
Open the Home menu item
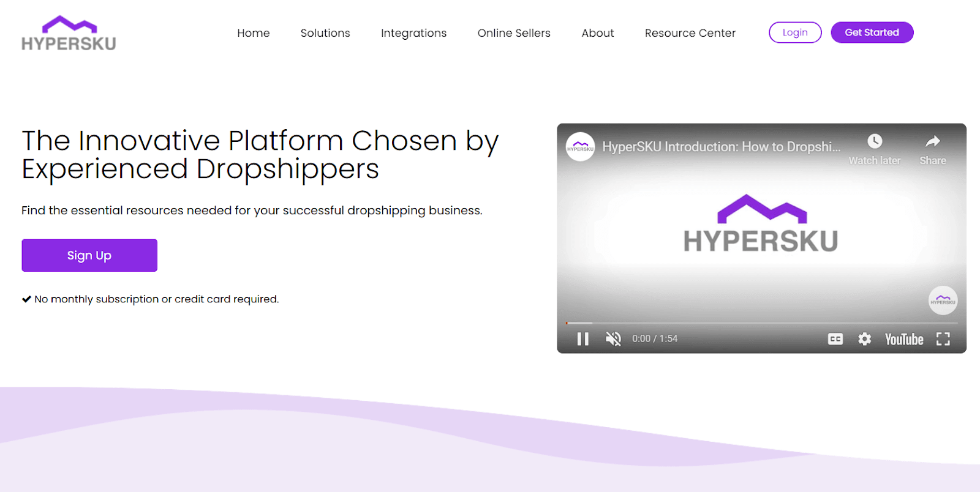click(x=254, y=33)
